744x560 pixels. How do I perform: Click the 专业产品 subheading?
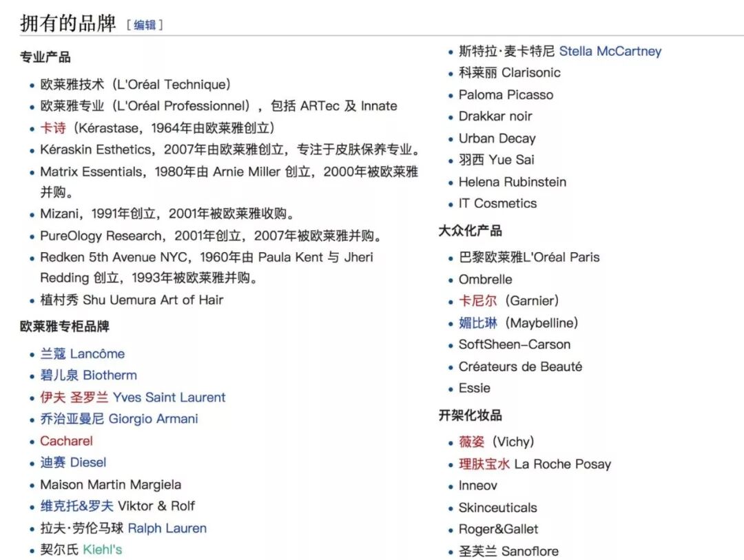45,57
